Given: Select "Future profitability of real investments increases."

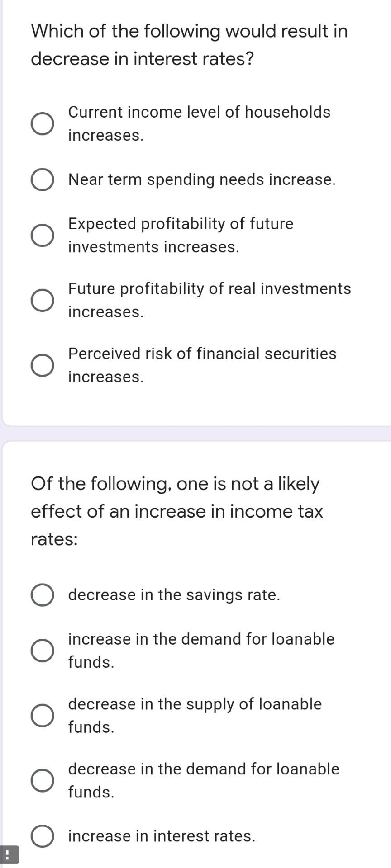Looking at the screenshot, I should coord(42,299).
